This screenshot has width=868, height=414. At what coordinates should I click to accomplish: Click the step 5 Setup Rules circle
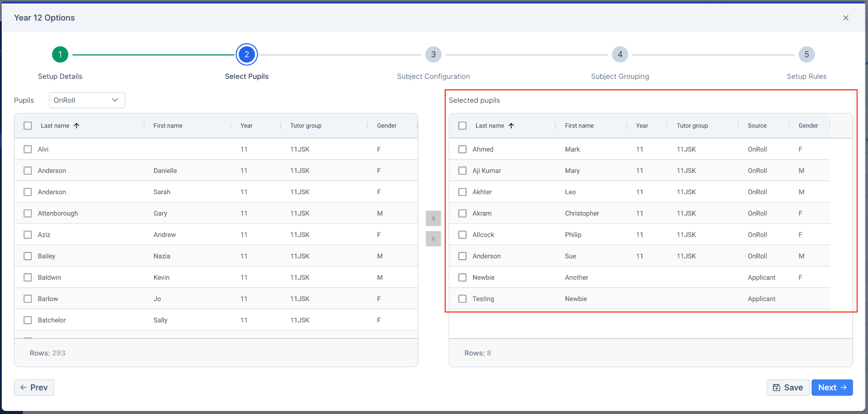tap(806, 54)
